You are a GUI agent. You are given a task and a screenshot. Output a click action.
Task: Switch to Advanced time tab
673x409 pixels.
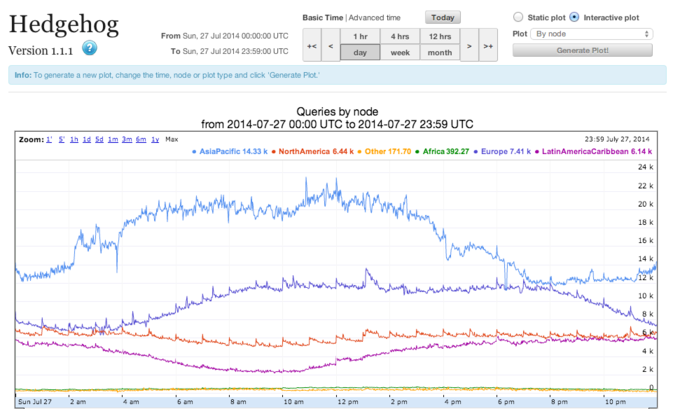pos(374,18)
